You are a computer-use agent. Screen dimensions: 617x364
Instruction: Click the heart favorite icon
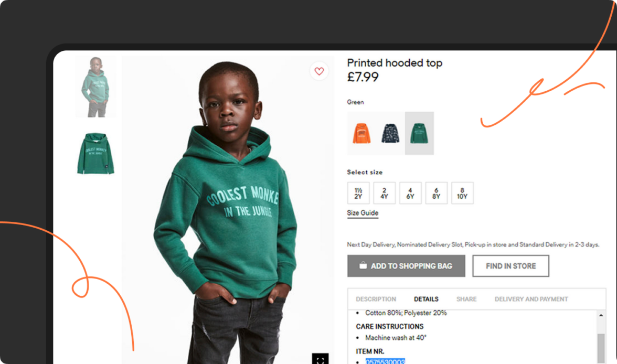point(319,71)
